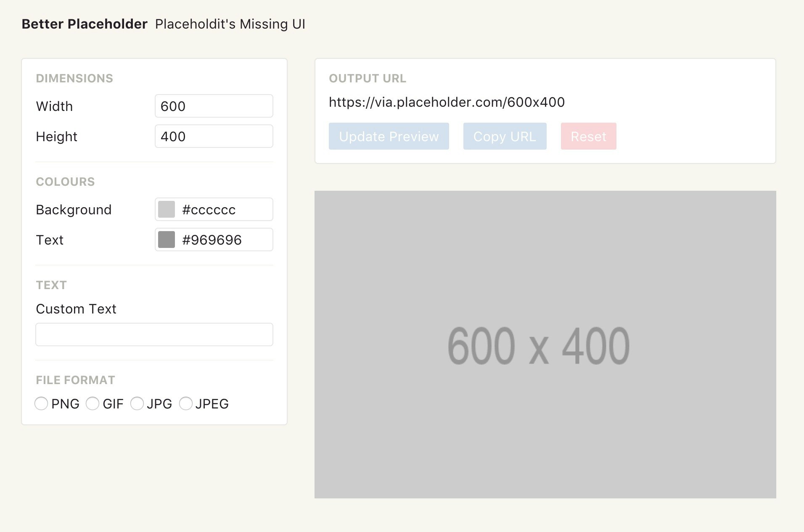The height and width of the screenshot is (532, 804).
Task: Open the Text color picker swatch
Action: 166,240
